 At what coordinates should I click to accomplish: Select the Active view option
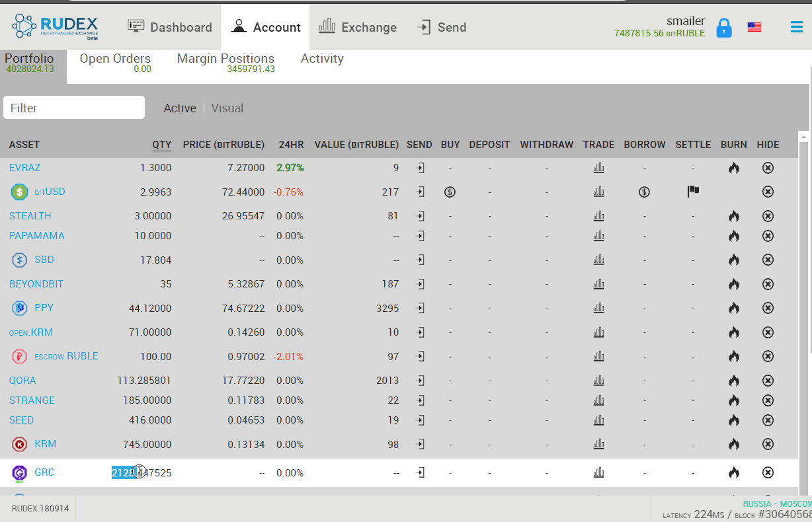click(180, 108)
